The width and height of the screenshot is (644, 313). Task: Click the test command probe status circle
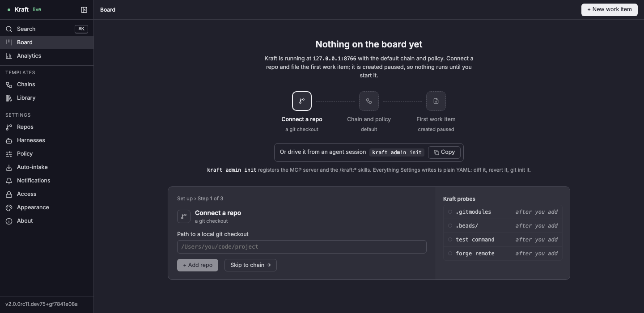pos(450,240)
